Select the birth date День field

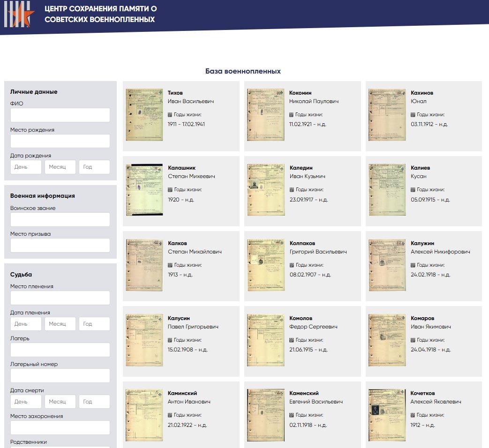pos(26,167)
